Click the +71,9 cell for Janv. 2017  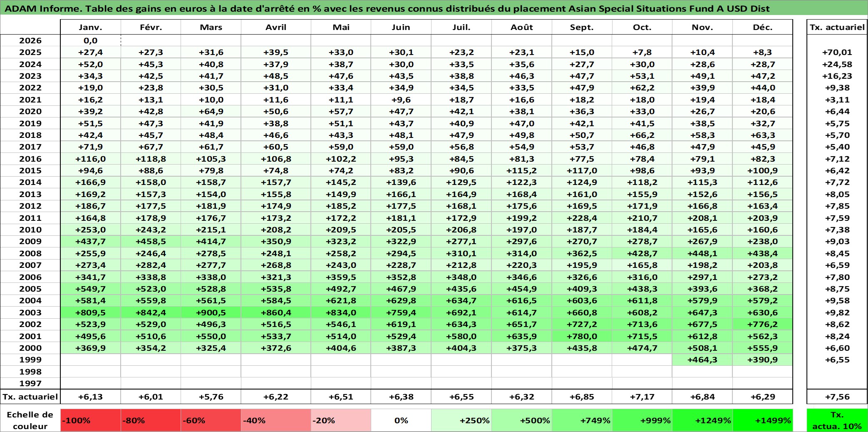coord(91,147)
